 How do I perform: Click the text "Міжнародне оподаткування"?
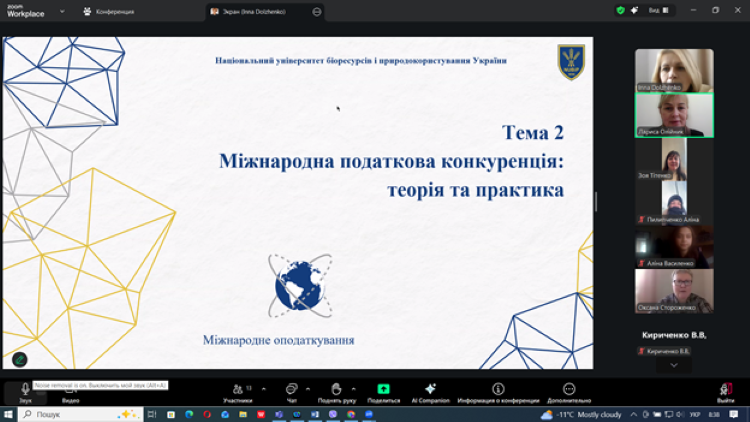pos(278,340)
